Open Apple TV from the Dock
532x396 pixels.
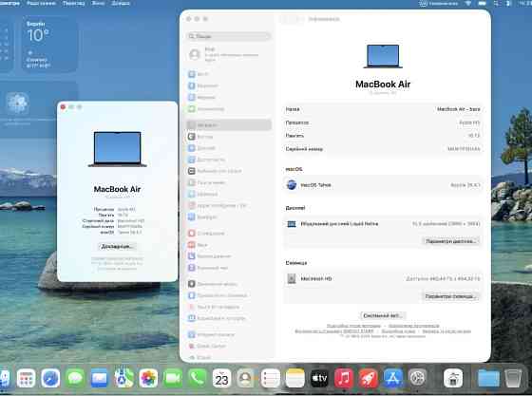pyautogui.click(x=319, y=378)
